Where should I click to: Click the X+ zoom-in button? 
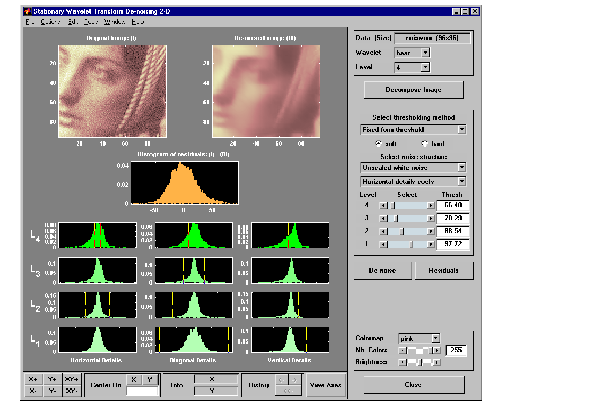32,379
